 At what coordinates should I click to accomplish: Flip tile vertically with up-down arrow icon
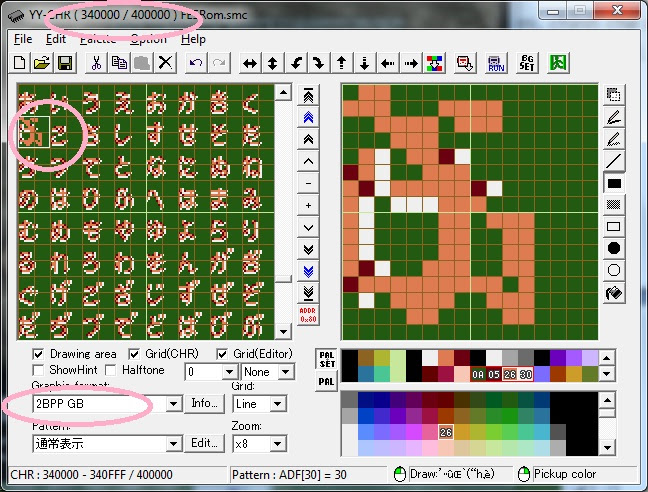273,63
